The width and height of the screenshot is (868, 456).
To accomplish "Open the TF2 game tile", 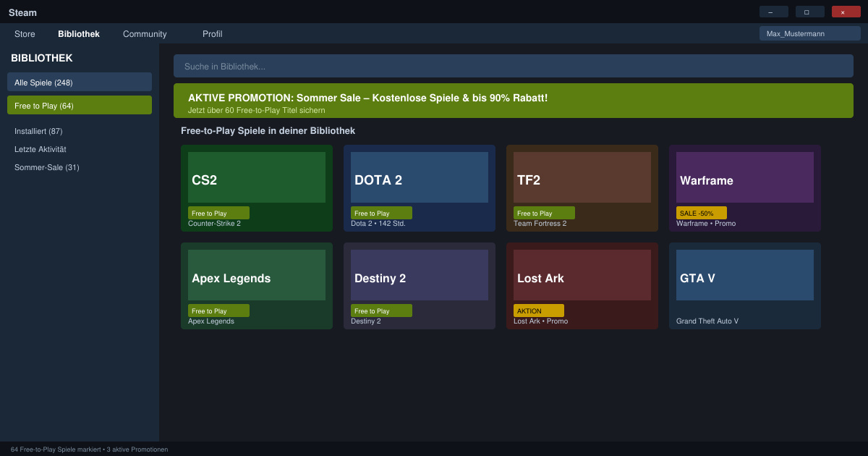I will click(582, 188).
